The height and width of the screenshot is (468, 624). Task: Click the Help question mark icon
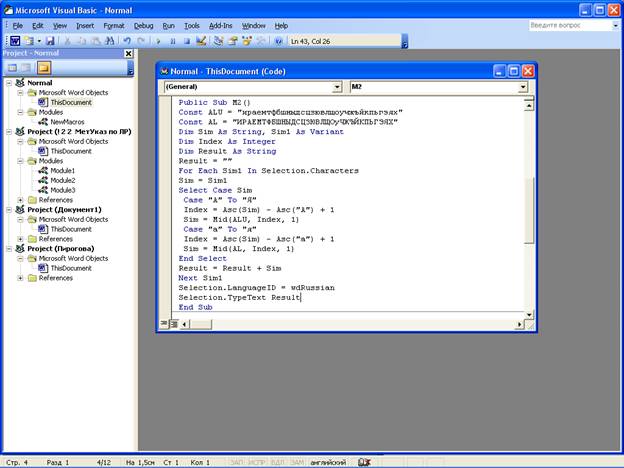pyautogui.click(x=277, y=41)
